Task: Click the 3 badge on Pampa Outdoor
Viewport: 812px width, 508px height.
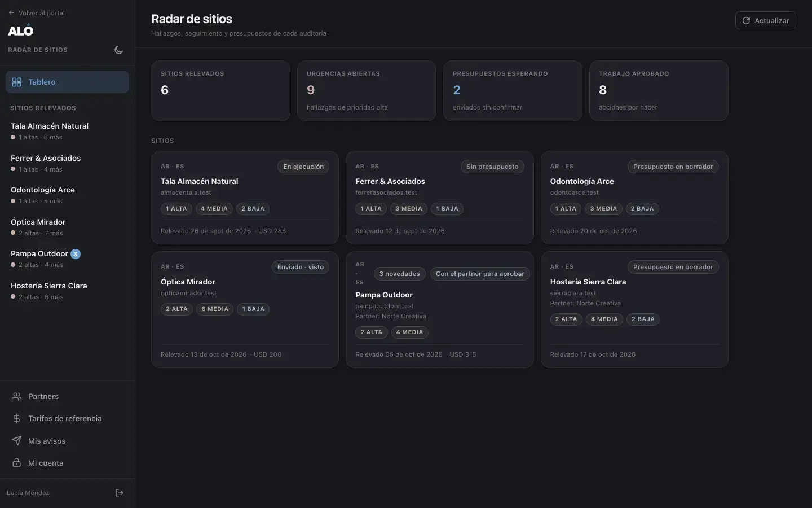Action: (x=76, y=254)
